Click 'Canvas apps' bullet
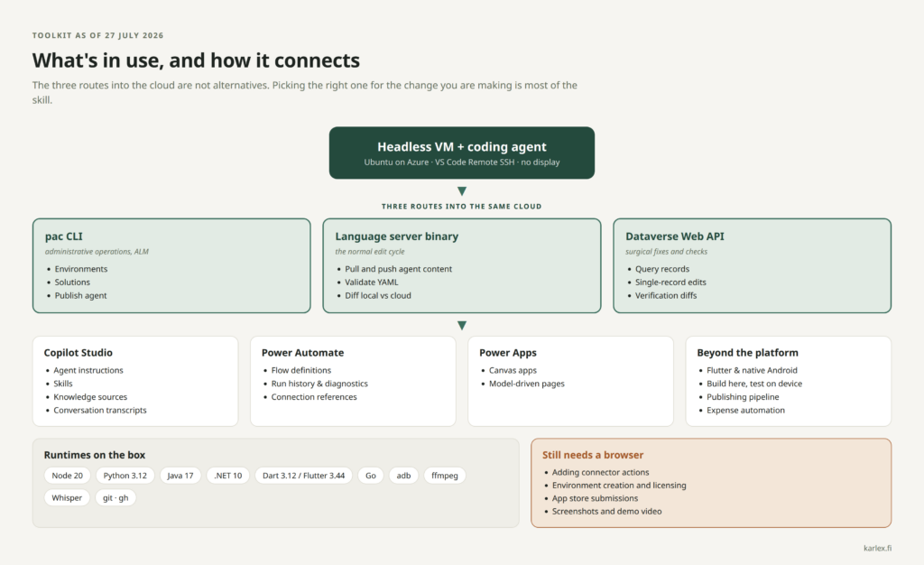The width and height of the screenshot is (924, 565). pos(513,370)
